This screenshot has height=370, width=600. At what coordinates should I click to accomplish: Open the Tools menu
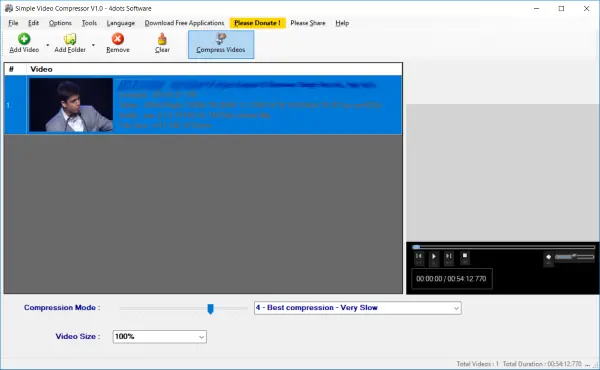[89, 23]
